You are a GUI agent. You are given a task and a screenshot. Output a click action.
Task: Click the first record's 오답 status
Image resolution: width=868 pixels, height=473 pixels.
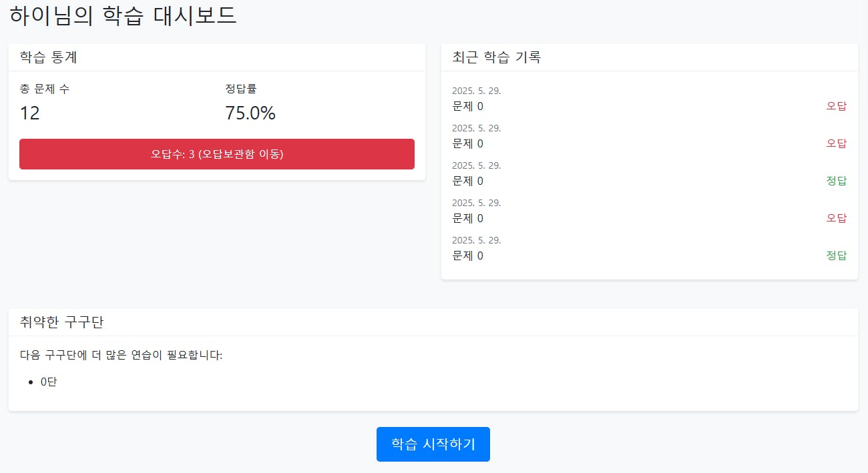pos(836,106)
